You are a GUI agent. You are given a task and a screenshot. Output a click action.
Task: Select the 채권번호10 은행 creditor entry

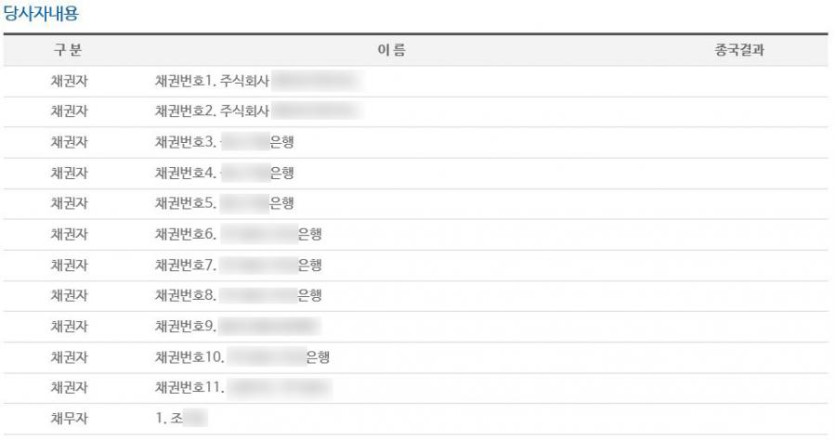click(242, 357)
